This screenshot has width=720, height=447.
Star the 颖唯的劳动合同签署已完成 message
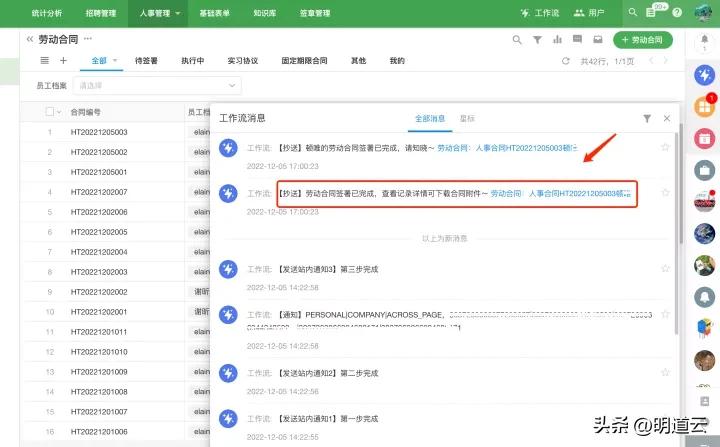pyautogui.click(x=665, y=147)
